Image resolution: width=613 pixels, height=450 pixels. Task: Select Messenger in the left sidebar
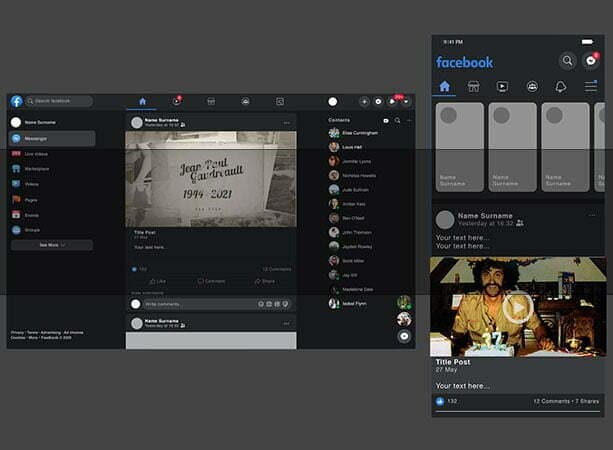pyautogui.click(x=52, y=138)
